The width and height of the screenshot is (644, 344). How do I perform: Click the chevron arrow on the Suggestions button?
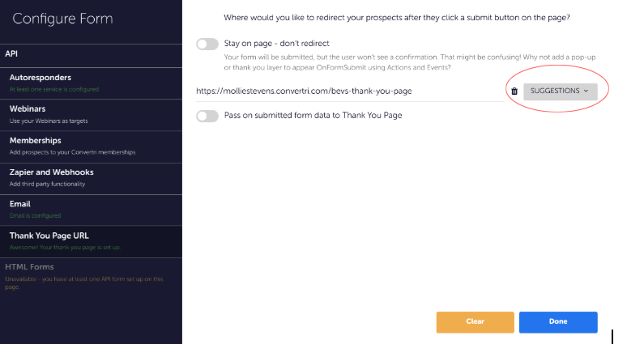tap(586, 91)
